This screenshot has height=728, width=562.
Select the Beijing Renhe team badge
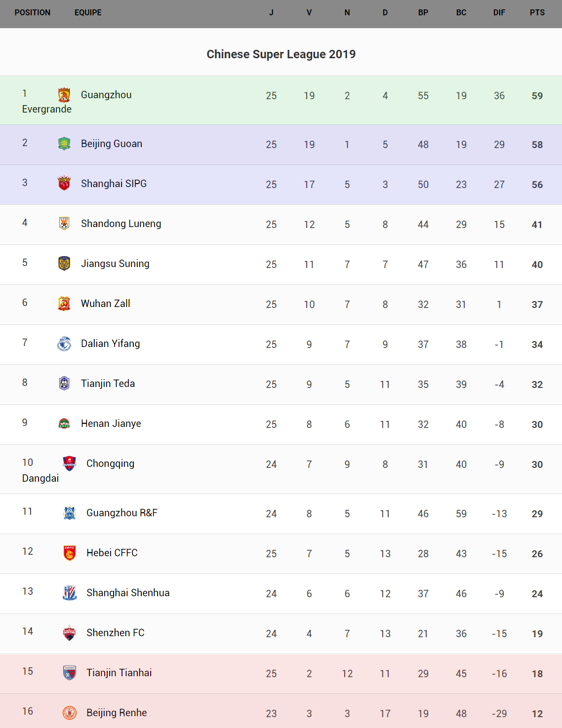[x=70, y=713]
